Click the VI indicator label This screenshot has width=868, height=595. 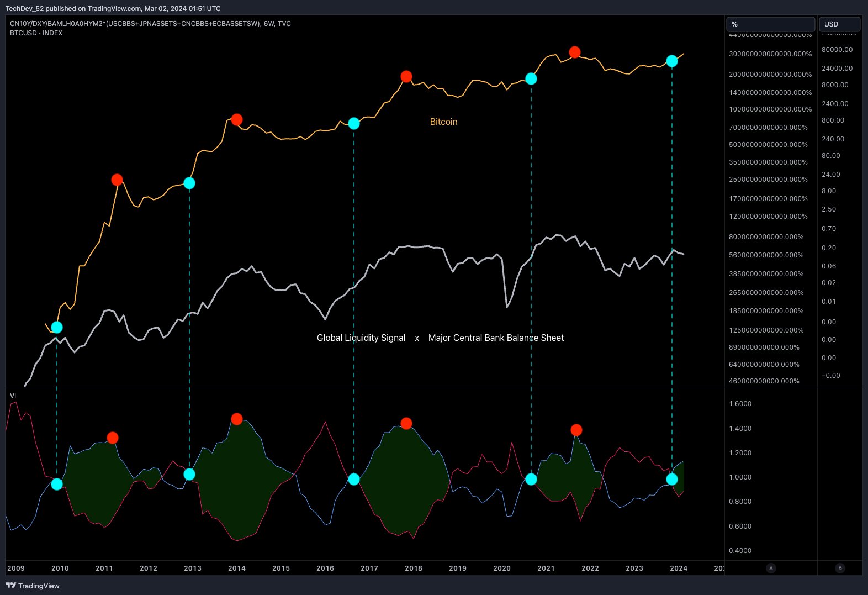click(x=13, y=396)
